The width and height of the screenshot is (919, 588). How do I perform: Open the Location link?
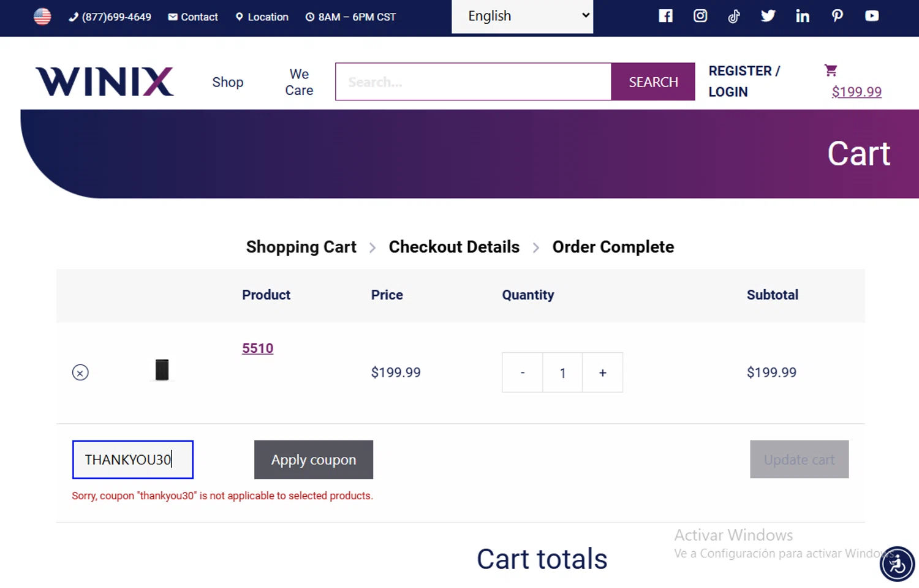point(262,17)
